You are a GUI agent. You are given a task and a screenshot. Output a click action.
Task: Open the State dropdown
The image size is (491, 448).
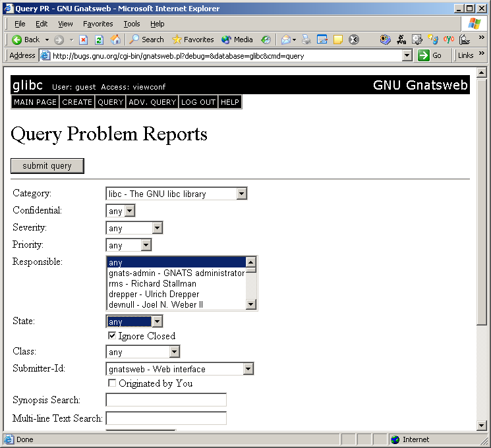pos(134,322)
